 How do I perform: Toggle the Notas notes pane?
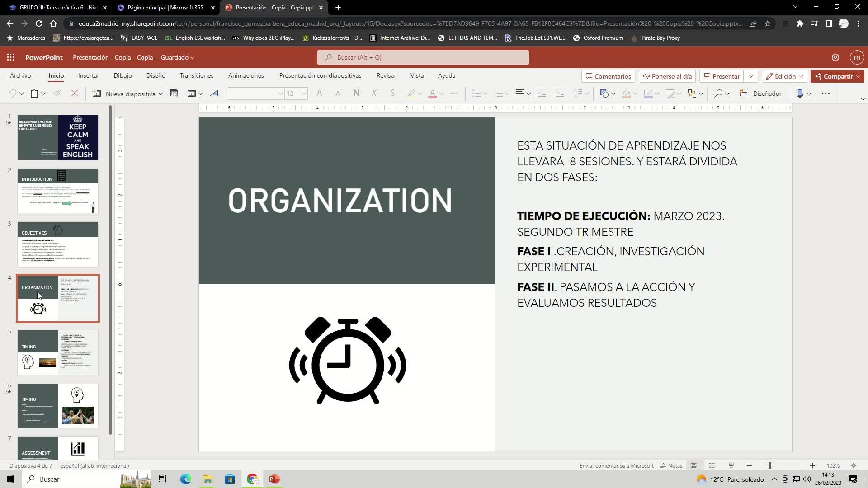[671, 465]
